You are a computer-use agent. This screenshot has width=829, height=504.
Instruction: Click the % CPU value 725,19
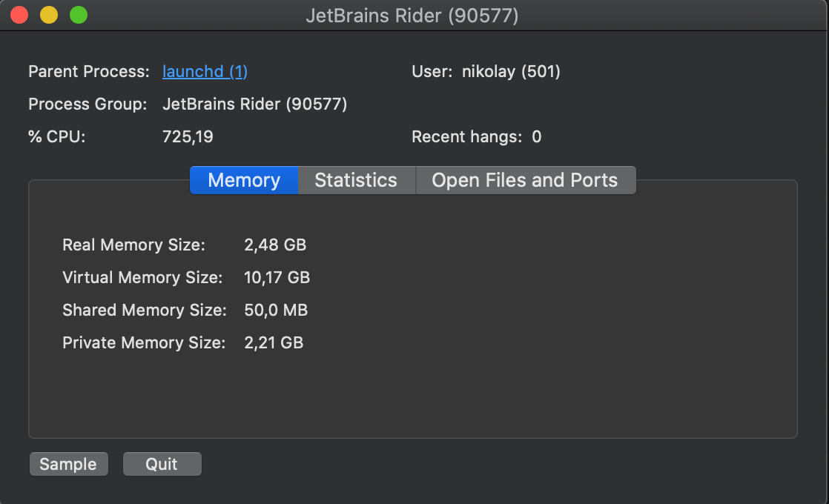[188, 137]
